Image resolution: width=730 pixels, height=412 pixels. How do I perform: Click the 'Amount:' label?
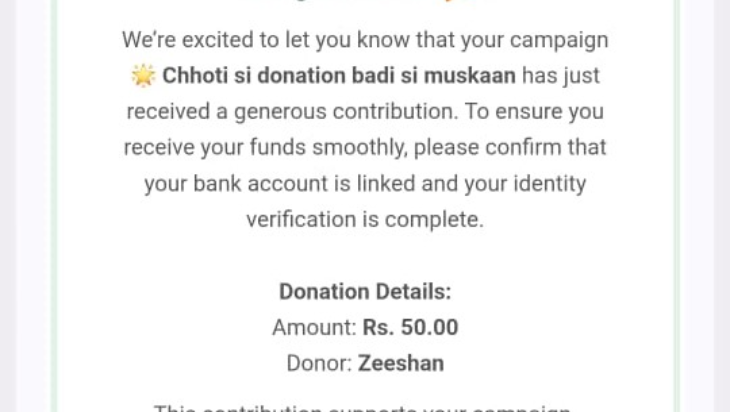tap(314, 328)
